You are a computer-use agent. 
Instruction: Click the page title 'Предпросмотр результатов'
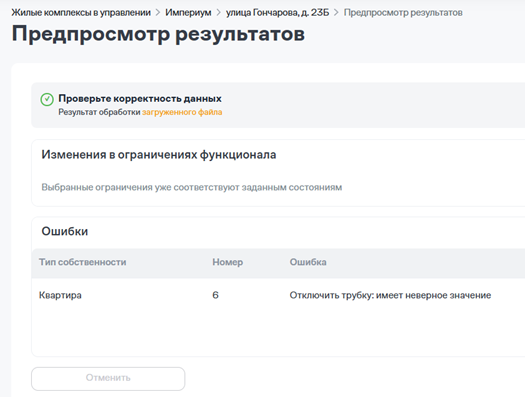pos(158,34)
